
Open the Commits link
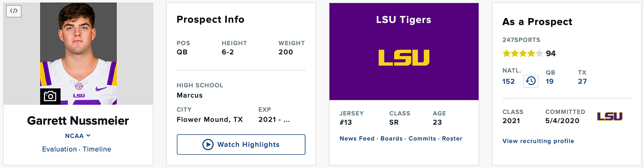pyautogui.click(x=422, y=138)
